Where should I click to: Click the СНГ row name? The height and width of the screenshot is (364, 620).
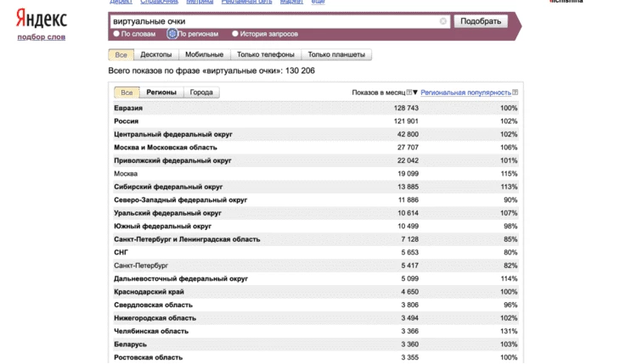pyautogui.click(x=121, y=252)
